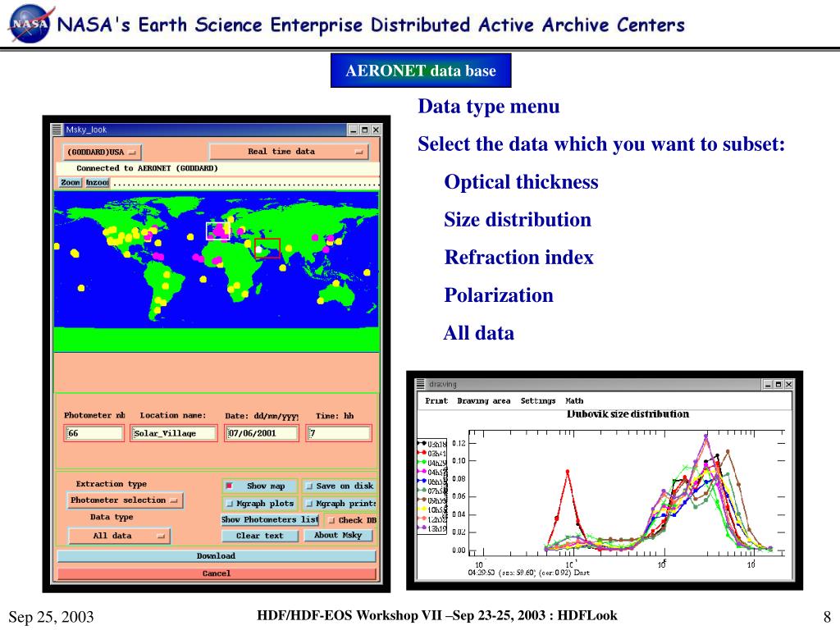Click the About Msky button
Image resolution: width=840 pixels, height=630 pixels.
pos(338,535)
